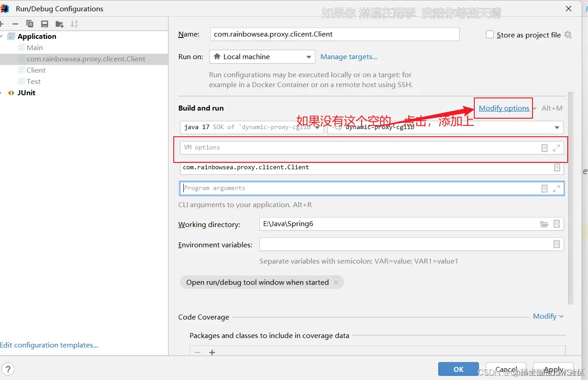Open the Run on Local machine dropdown
Viewport: 588px width, 380px height.
point(262,57)
